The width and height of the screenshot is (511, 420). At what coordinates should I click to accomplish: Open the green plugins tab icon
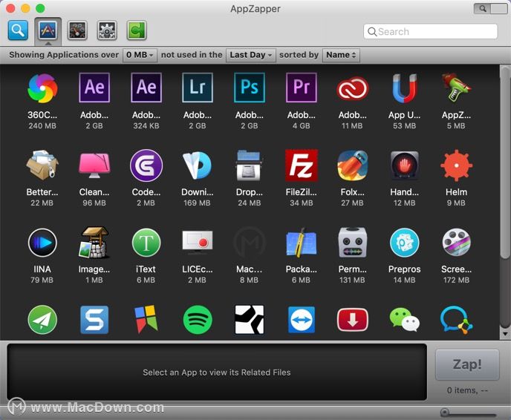point(137,30)
